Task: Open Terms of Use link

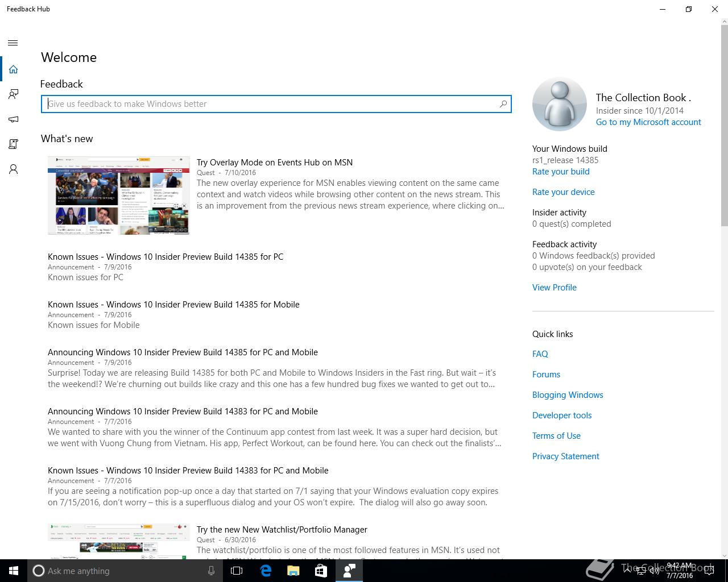Action: pyautogui.click(x=556, y=436)
